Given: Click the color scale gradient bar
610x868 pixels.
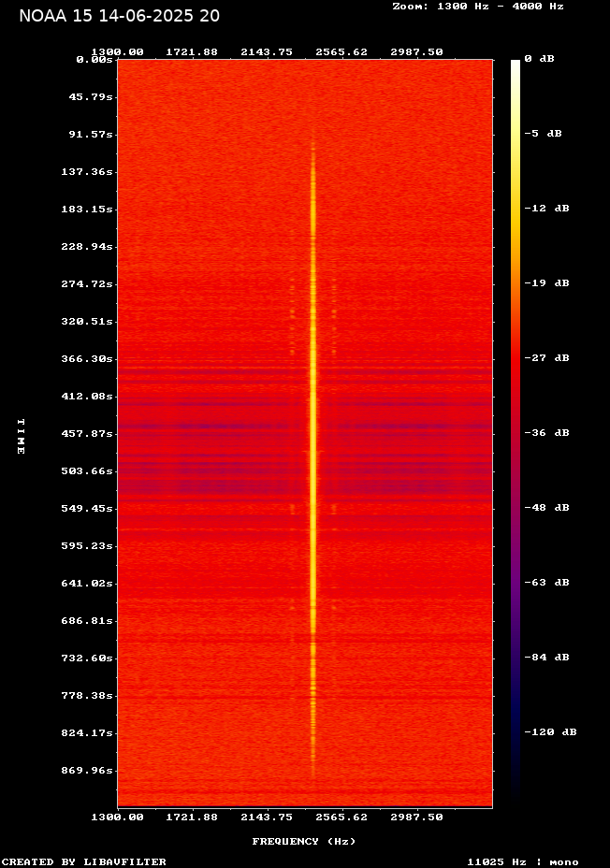Looking at the screenshot, I should click(x=516, y=430).
